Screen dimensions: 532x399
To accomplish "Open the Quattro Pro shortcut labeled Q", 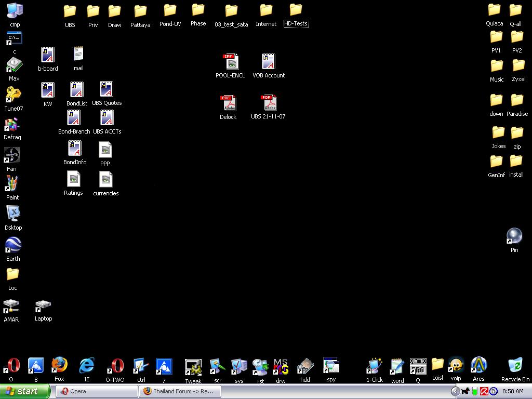I will pos(418,366).
